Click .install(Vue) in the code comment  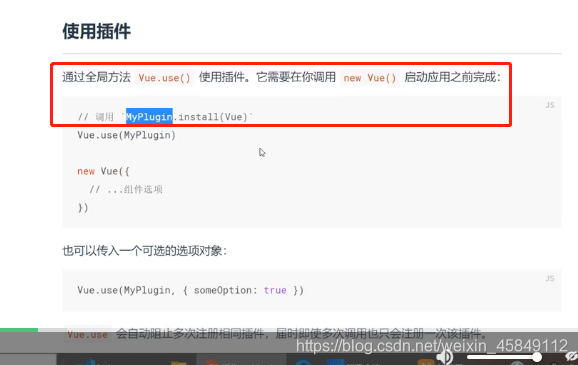tap(210, 117)
